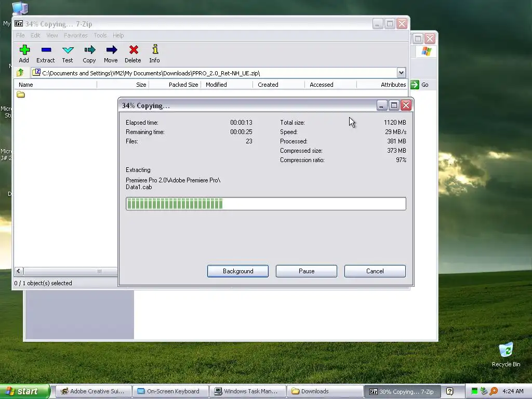
Task: Click the 00:00:13 elapsed time value
Action: [x=241, y=123]
